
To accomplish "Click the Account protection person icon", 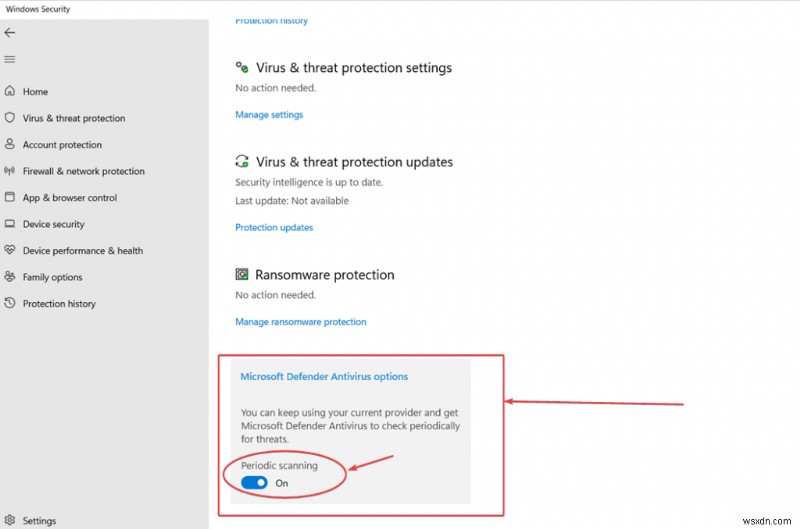I will click(10, 145).
